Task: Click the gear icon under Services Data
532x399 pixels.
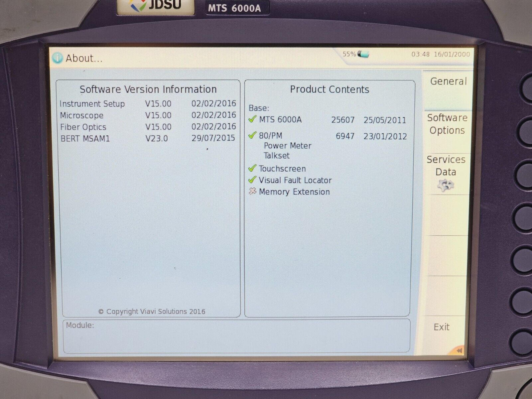Action: coord(446,185)
